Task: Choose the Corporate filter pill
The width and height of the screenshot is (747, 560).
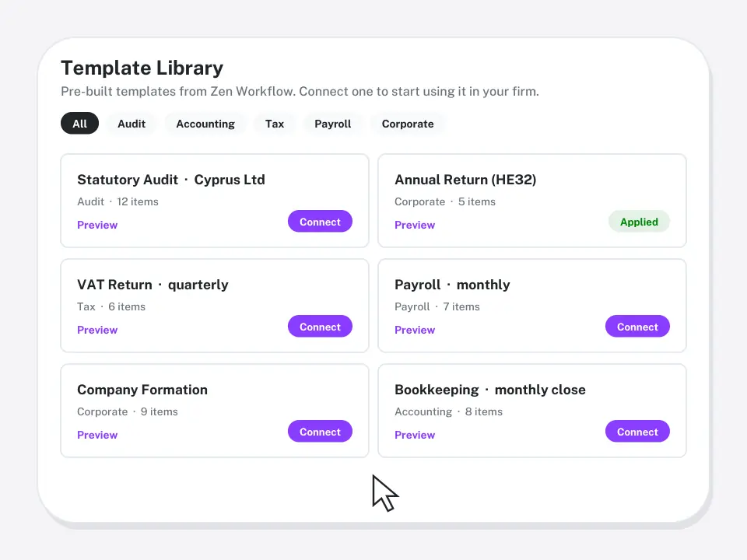Action: pyautogui.click(x=408, y=124)
